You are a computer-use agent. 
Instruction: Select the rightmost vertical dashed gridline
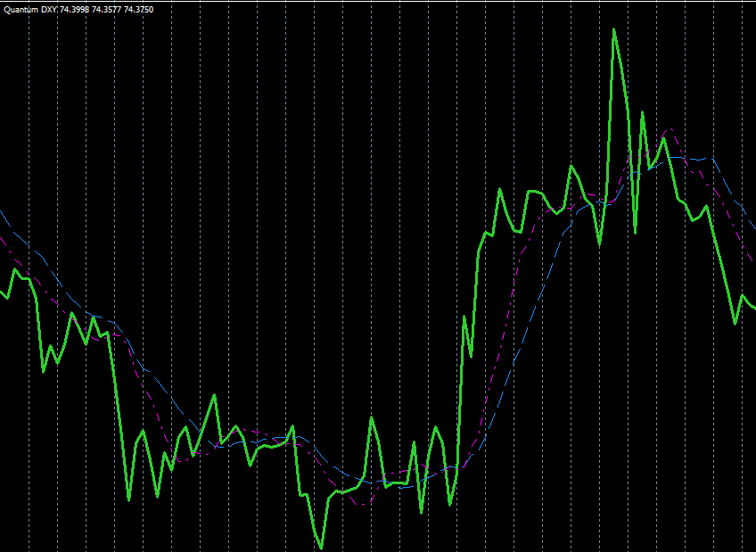(x=743, y=268)
